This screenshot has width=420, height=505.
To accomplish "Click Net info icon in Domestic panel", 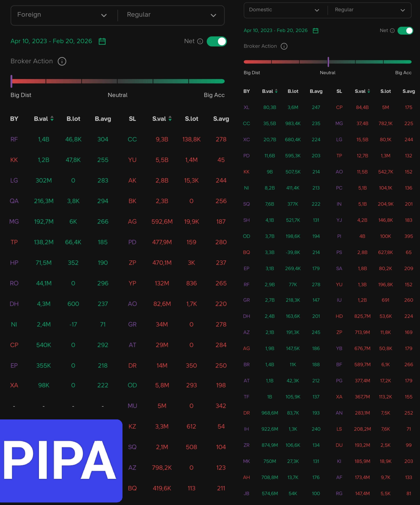I will (x=392, y=31).
